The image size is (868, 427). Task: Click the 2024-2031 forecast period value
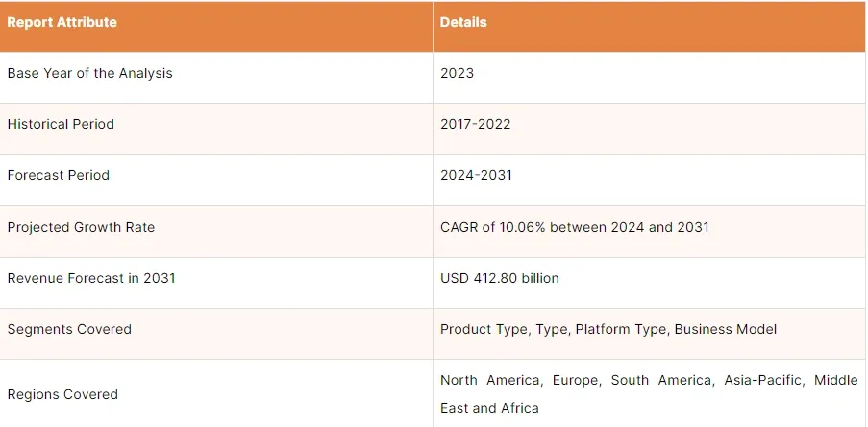coord(476,175)
